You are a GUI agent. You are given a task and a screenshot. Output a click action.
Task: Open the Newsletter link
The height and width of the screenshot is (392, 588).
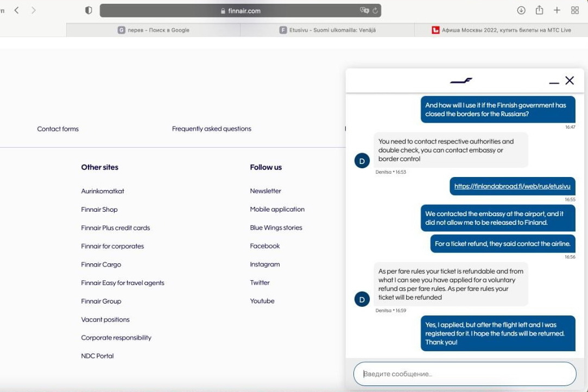click(x=265, y=191)
